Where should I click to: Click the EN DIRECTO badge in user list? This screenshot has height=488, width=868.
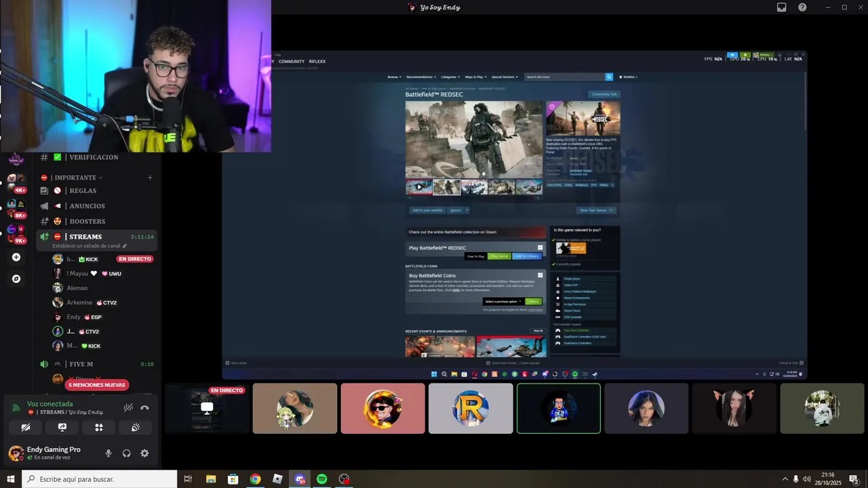coord(134,259)
